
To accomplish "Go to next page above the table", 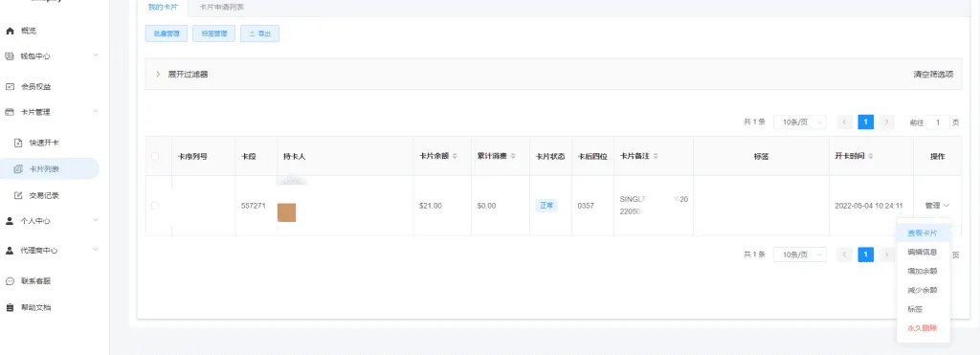I will [886, 122].
